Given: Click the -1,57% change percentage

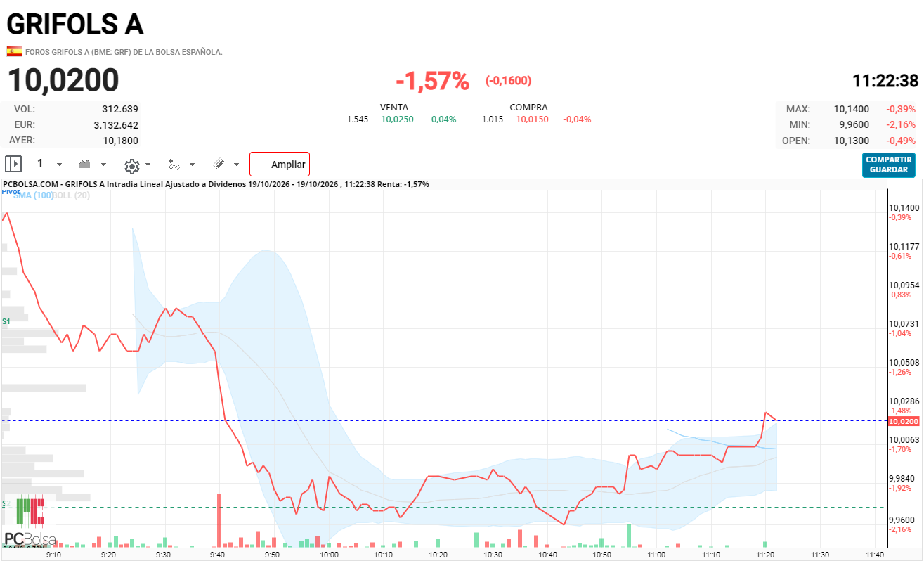Looking at the screenshot, I should tap(432, 81).
